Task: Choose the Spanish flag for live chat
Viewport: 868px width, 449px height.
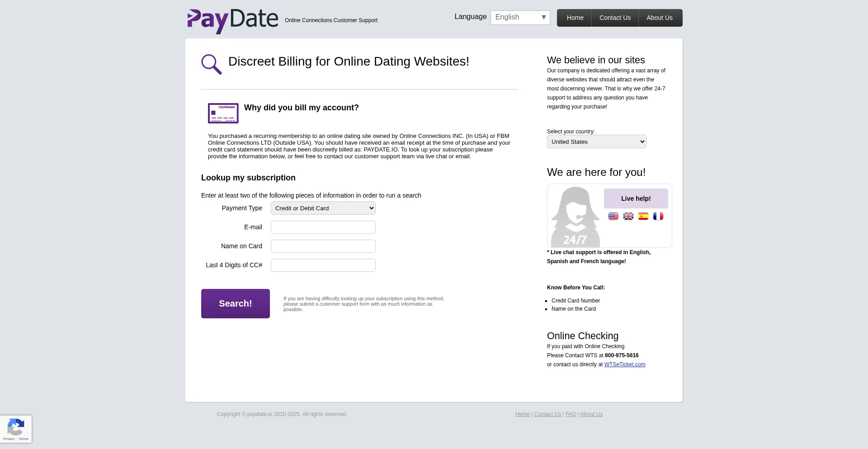Action: coord(643,216)
